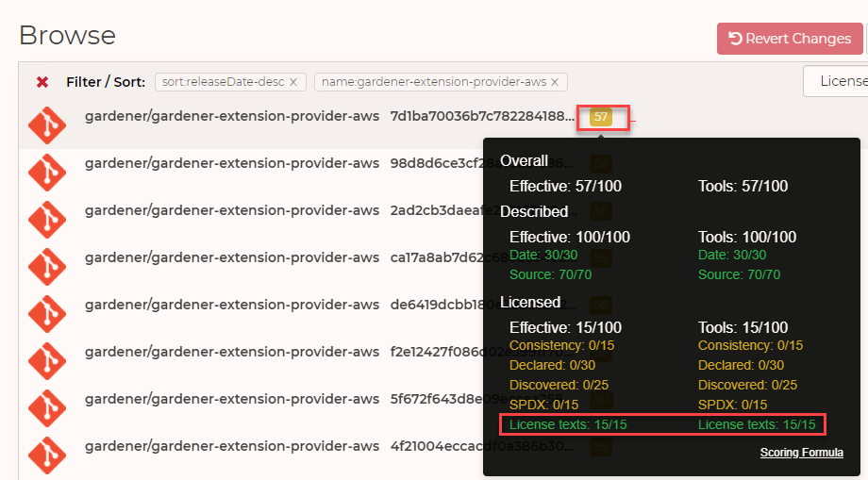Open the License dropdown button
Image resolution: width=868 pixels, height=480 pixels.
pos(836,81)
